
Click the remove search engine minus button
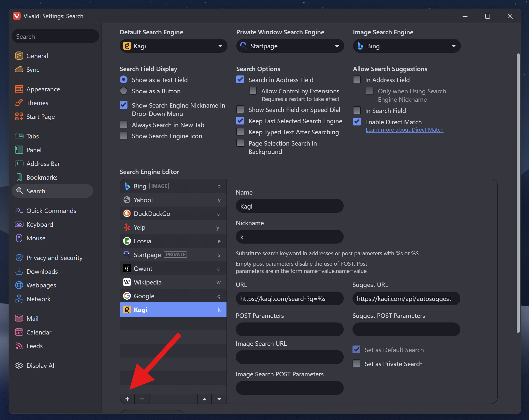pos(142,399)
